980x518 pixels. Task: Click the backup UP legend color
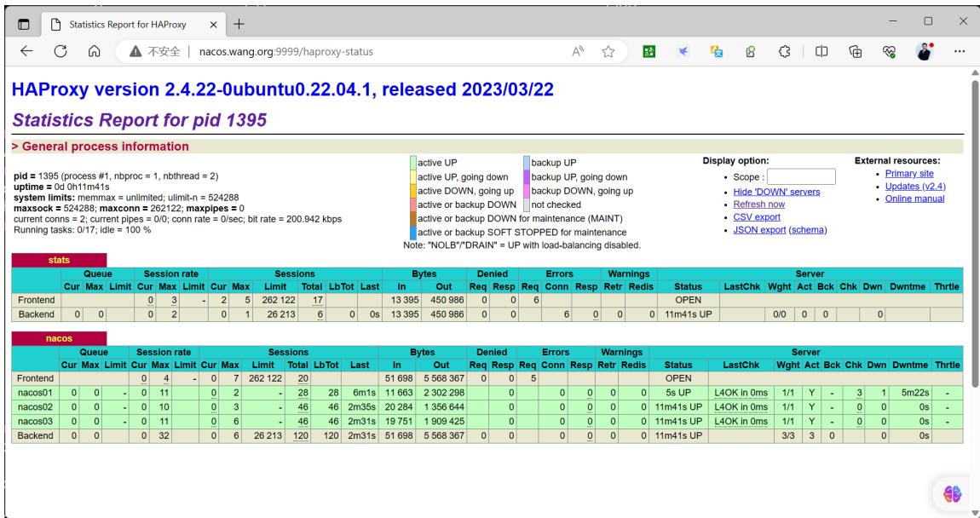tap(527, 163)
